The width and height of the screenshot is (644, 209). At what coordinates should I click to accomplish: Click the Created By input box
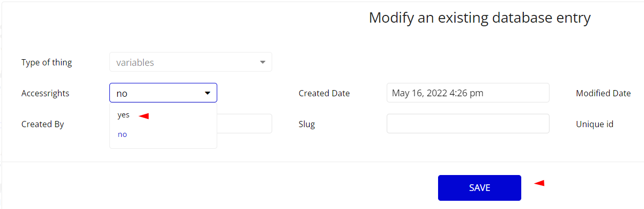[244, 124]
